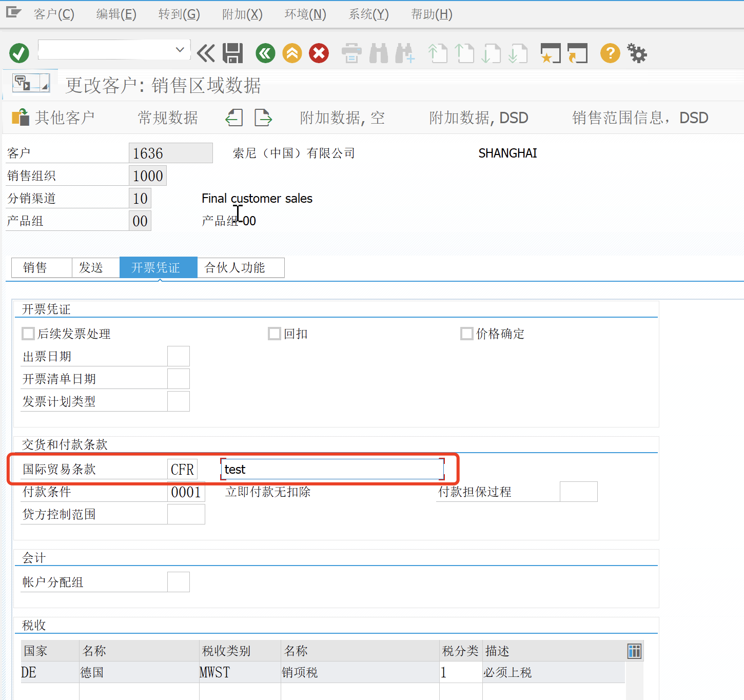Click the services-for-object icon beside title
The width and height of the screenshot is (744, 700).
(x=31, y=83)
